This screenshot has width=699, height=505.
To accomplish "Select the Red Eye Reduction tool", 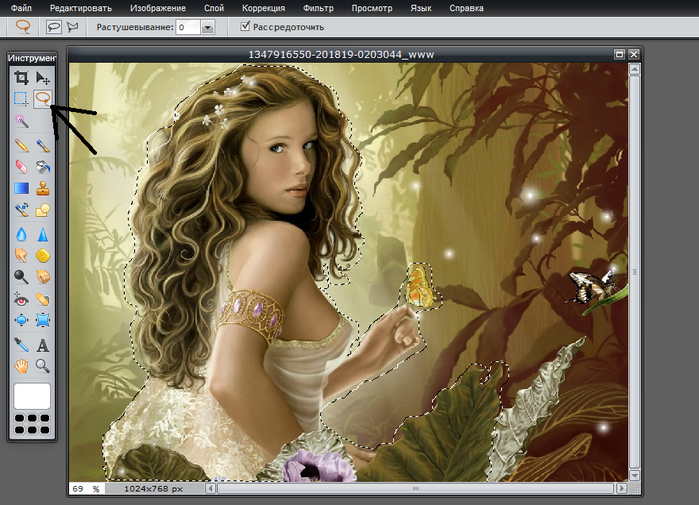I will pos(21,299).
